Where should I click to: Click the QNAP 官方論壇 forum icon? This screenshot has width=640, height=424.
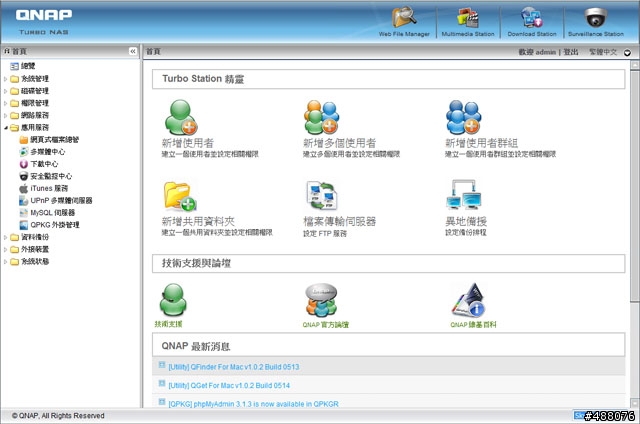322,300
